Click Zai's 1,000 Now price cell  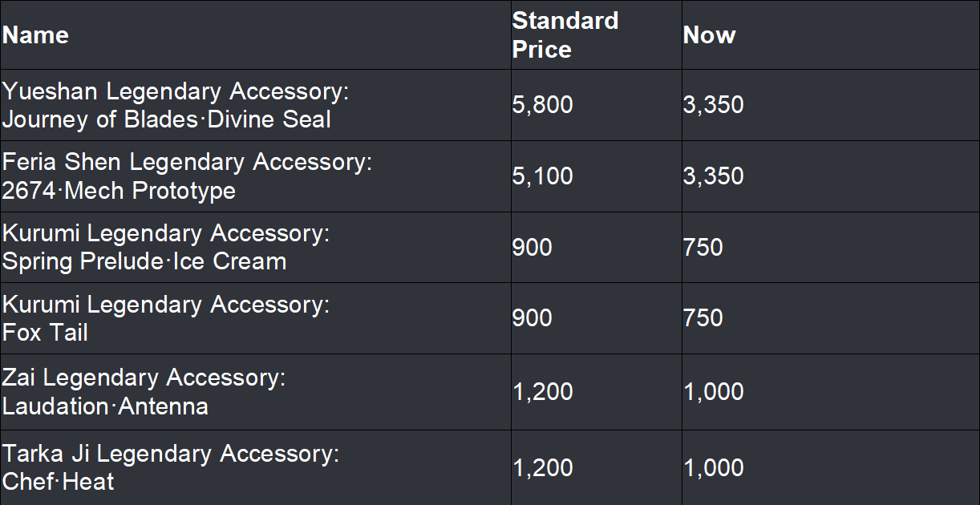tap(713, 392)
